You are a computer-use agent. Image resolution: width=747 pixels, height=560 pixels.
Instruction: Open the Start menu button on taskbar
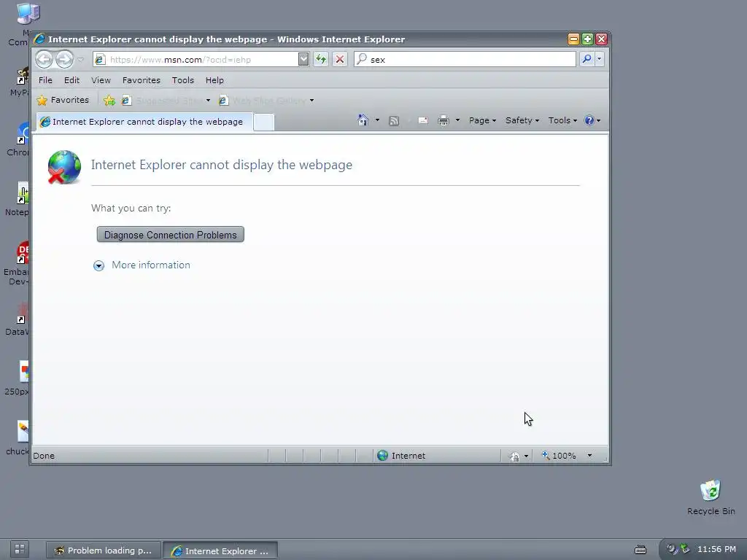coord(20,548)
